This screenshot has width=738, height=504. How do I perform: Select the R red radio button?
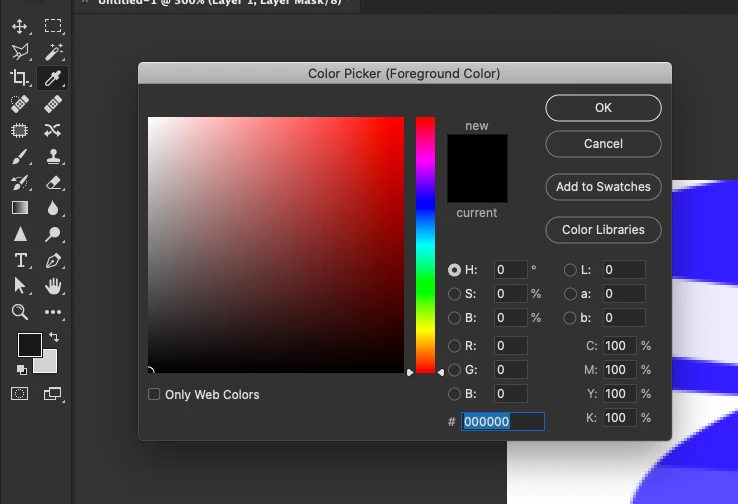coord(454,346)
